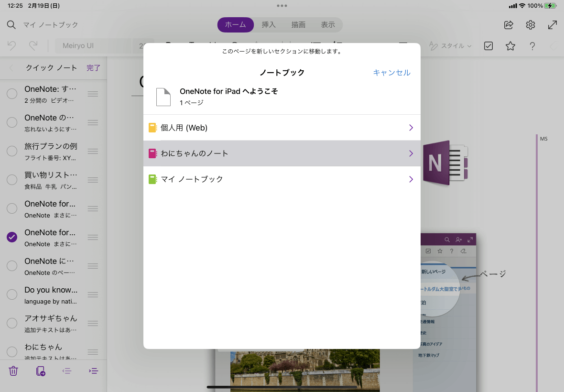This screenshot has height=392, width=564.
Task: Choose マイ ノートブック row in the dialog
Action: click(282, 179)
